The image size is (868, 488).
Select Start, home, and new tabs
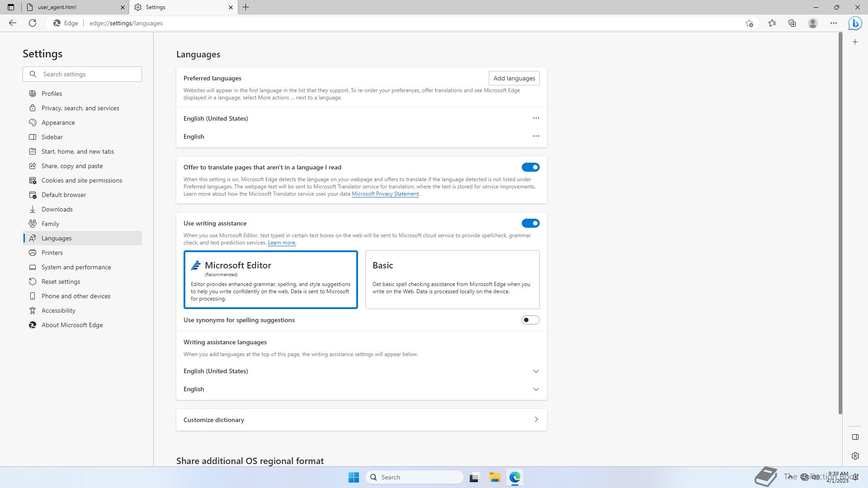(x=82, y=151)
